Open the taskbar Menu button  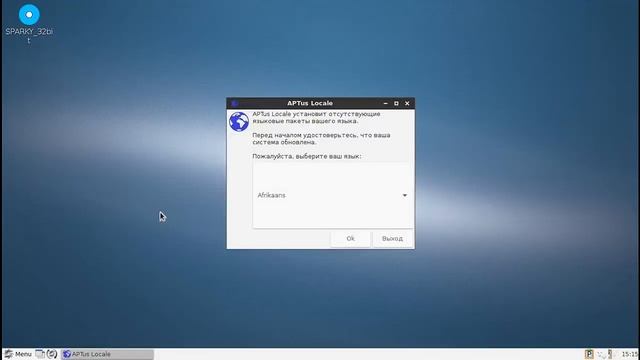18,354
